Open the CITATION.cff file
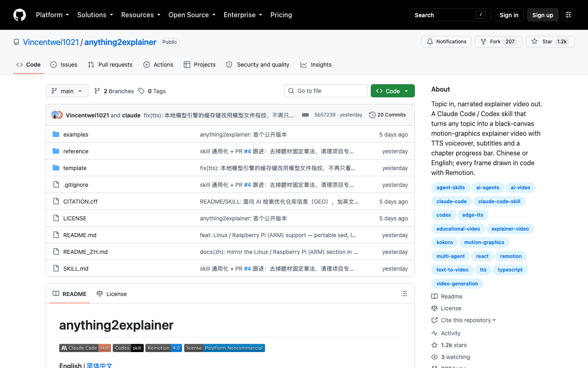 80,202
